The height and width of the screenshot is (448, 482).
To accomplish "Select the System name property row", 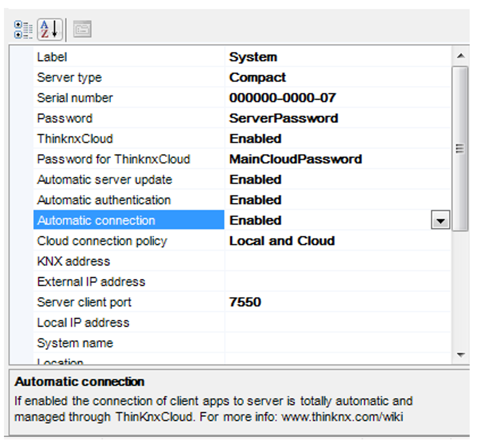I will 75,343.
